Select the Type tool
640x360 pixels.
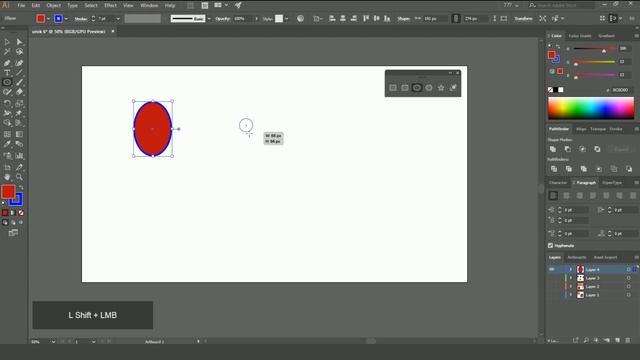tap(7, 73)
